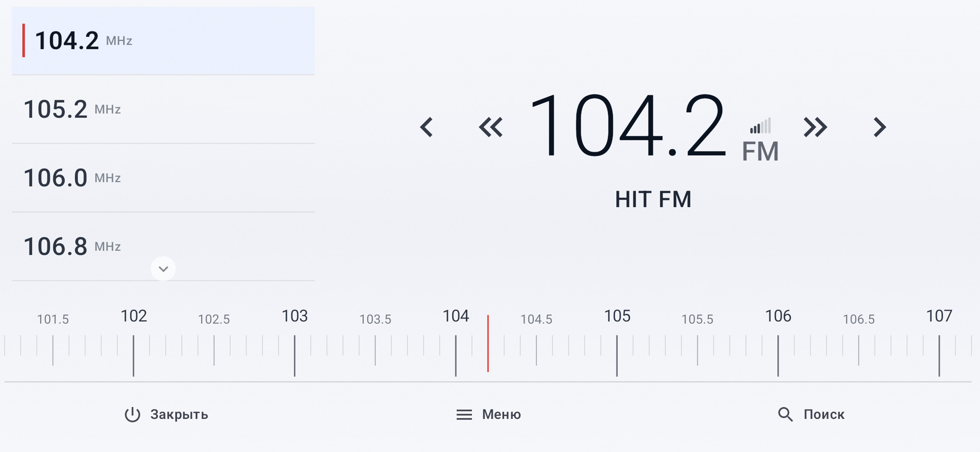Screen dimensions: 980x452
Task: Tune to 106 on the frequency scale
Action: (x=778, y=316)
